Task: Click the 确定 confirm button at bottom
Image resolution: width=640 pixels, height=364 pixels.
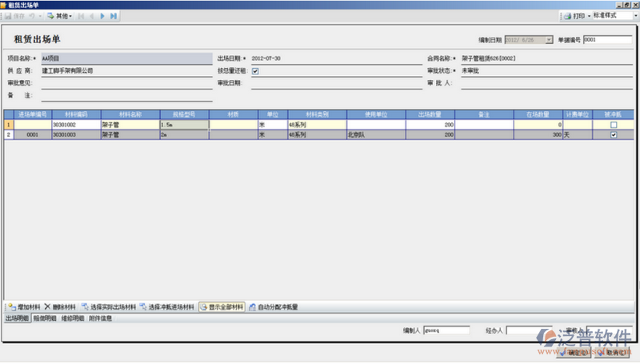Action: pyautogui.click(x=574, y=353)
